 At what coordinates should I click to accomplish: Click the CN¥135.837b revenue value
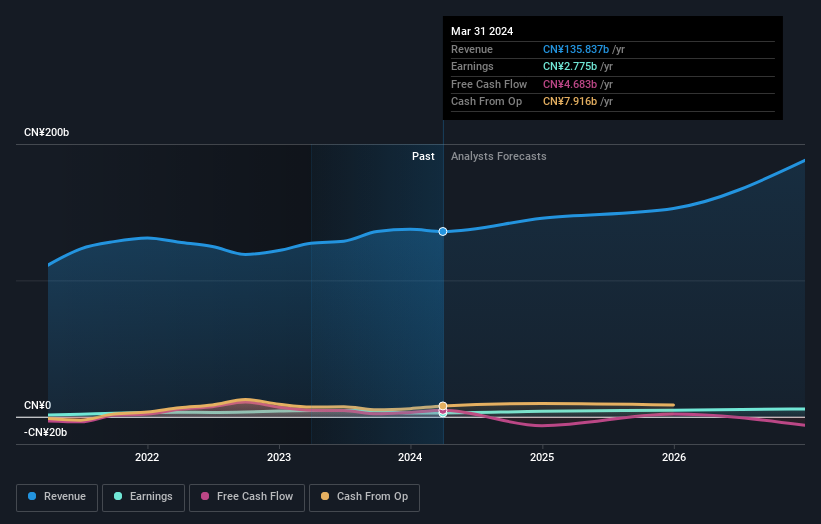(576, 49)
